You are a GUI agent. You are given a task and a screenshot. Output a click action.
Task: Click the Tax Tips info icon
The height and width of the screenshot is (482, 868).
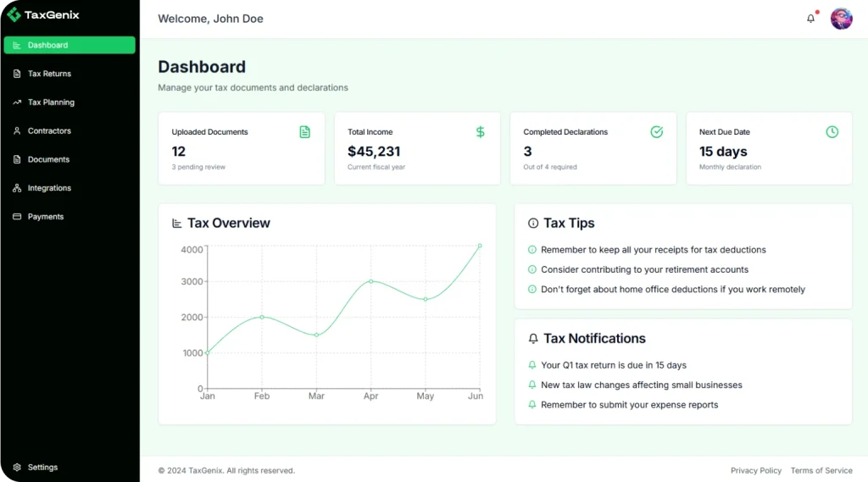(533, 224)
